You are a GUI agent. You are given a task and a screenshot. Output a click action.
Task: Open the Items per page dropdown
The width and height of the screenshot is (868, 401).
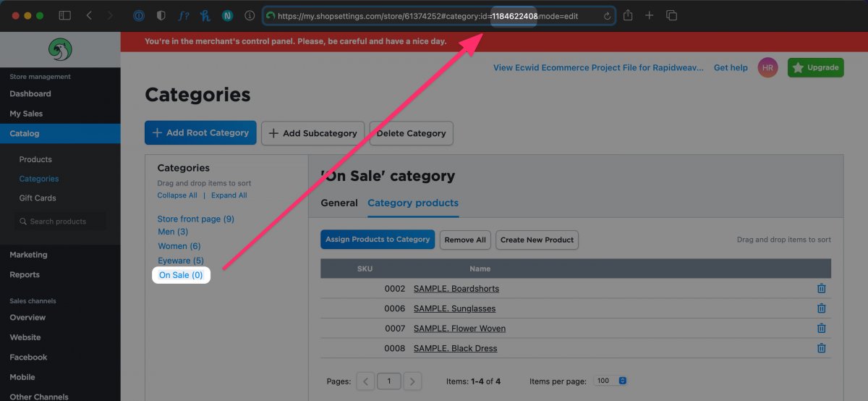click(610, 381)
